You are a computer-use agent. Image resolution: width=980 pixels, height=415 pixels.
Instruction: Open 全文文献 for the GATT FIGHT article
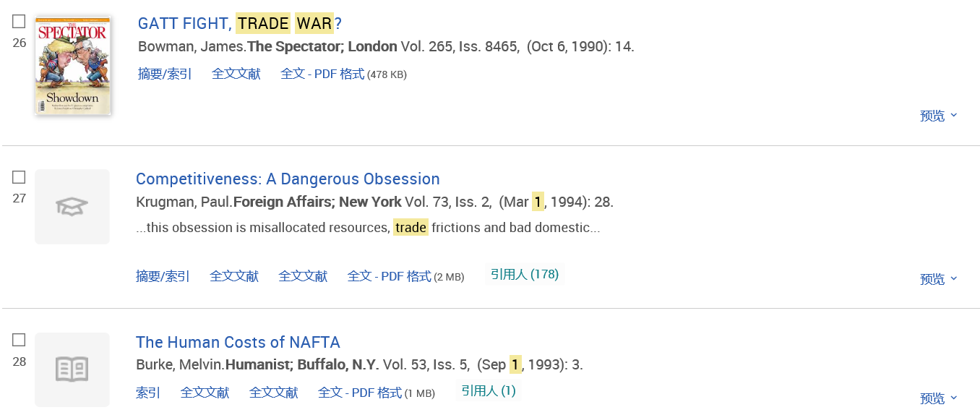[236, 74]
